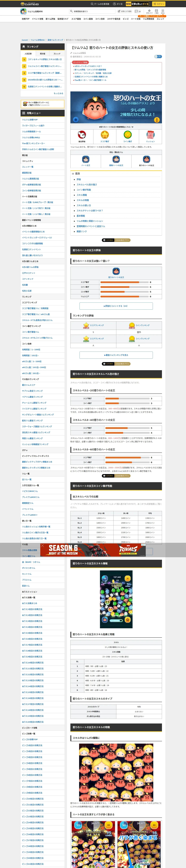Open the Game8 logo home link
This screenshot has height=868, width=186.
(x=29, y=4)
